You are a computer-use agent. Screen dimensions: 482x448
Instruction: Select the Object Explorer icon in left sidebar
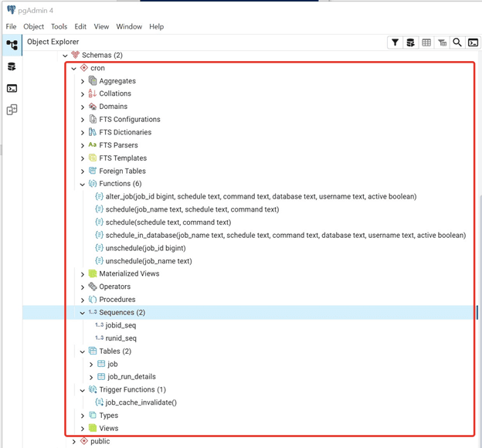[x=12, y=46]
